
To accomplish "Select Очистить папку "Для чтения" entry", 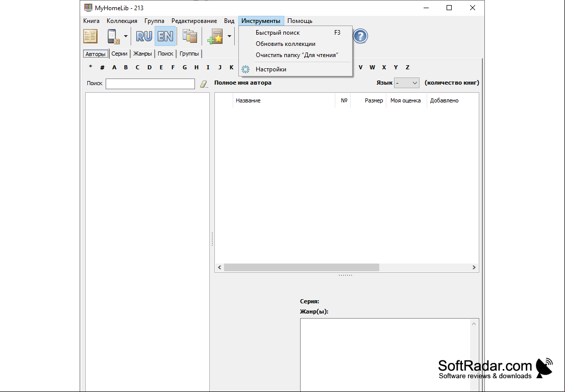I will (x=296, y=55).
